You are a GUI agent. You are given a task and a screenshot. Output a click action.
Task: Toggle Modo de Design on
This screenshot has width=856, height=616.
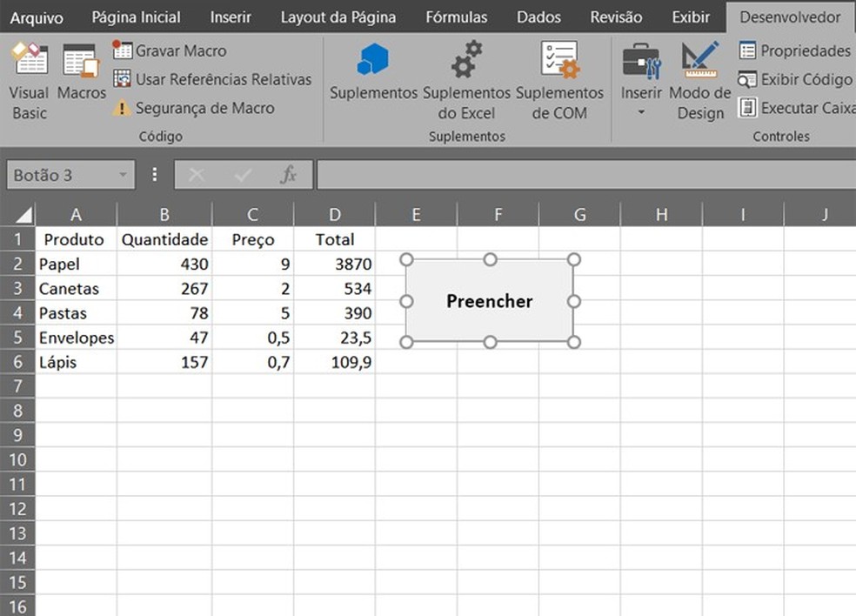pyautogui.click(x=700, y=78)
